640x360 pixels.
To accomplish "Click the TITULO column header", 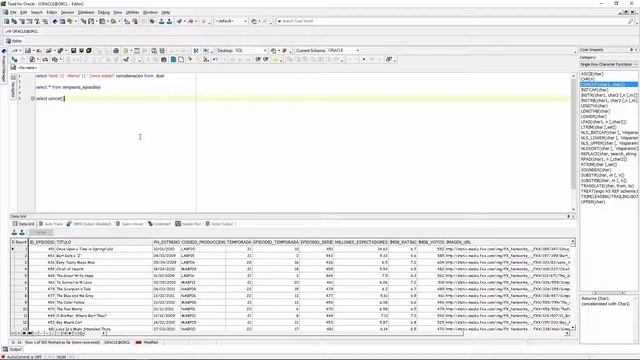I will [x=104, y=242].
